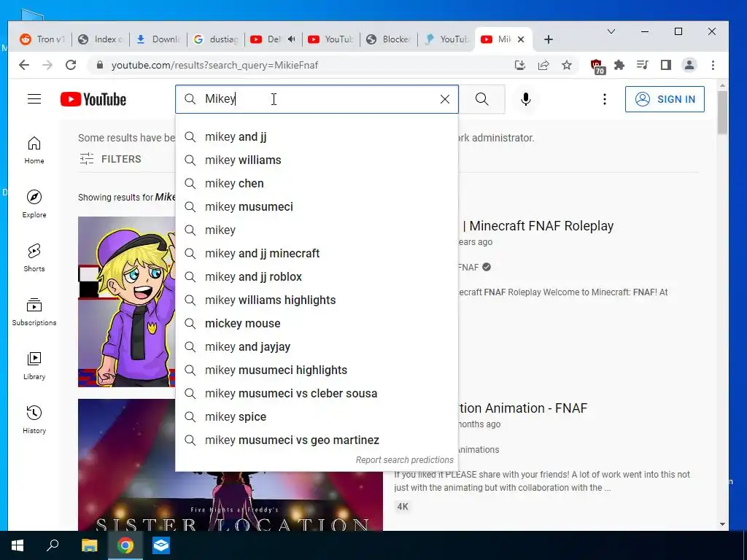Click the SIGN IN button
Image resolution: width=747 pixels, height=560 pixels.
[x=665, y=99]
